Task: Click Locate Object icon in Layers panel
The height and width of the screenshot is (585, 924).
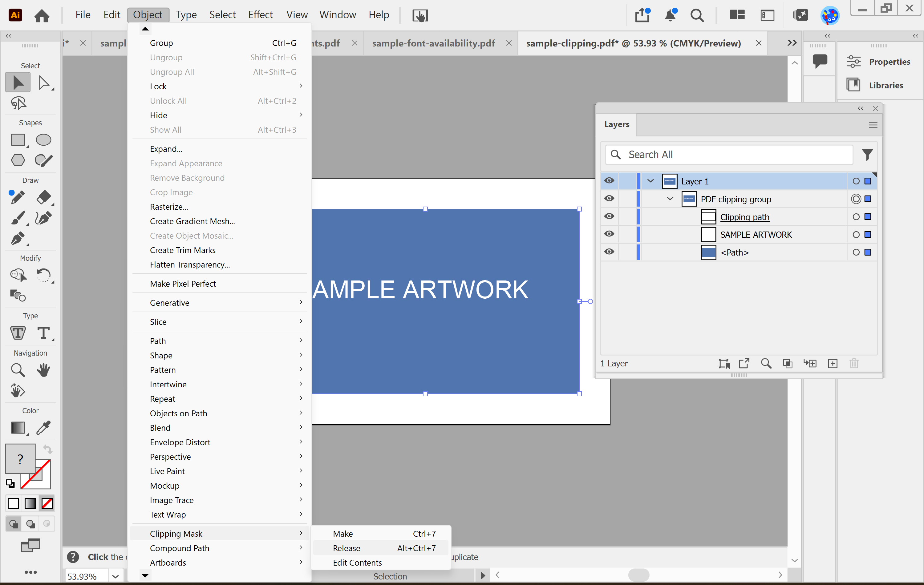Action: click(x=766, y=363)
